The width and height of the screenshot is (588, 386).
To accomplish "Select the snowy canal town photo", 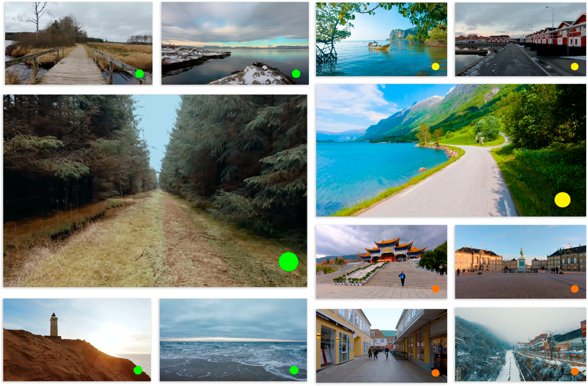I will 520,344.
